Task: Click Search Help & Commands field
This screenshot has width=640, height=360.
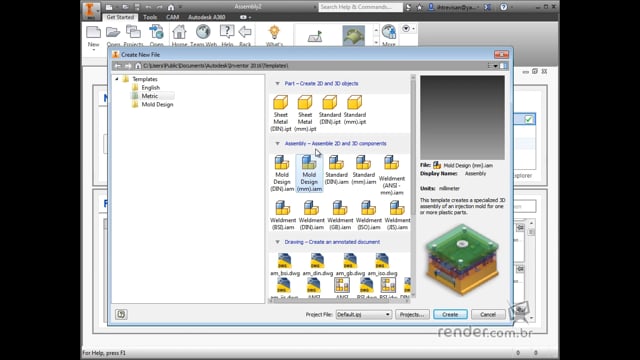Action: [360, 7]
